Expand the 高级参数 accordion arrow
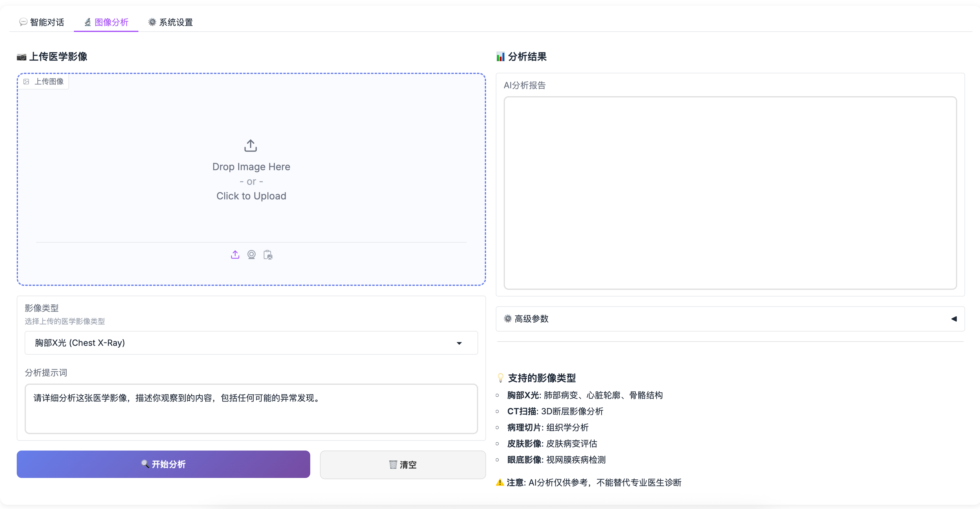The height and width of the screenshot is (509, 980). point(954,319)
